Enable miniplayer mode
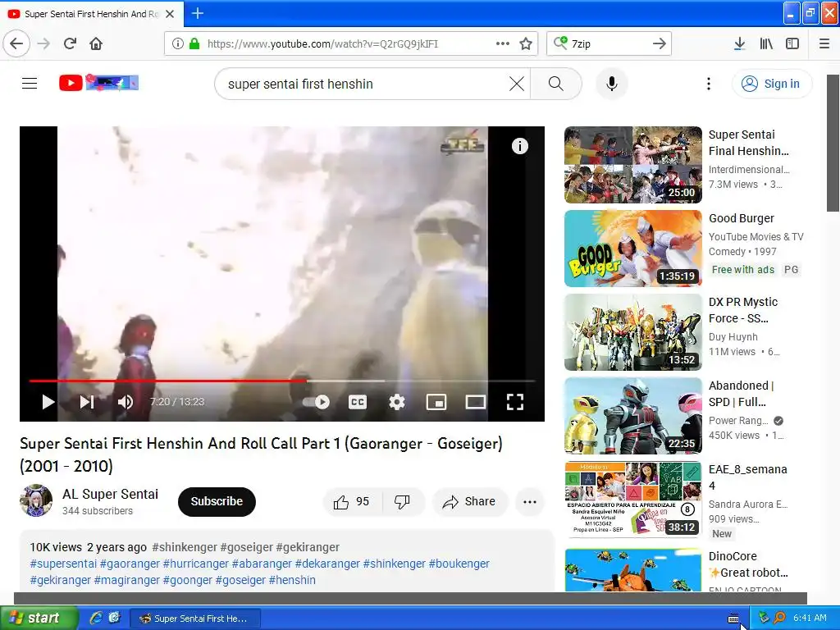The width and height of the screenshot is (840, 630). 436,402
